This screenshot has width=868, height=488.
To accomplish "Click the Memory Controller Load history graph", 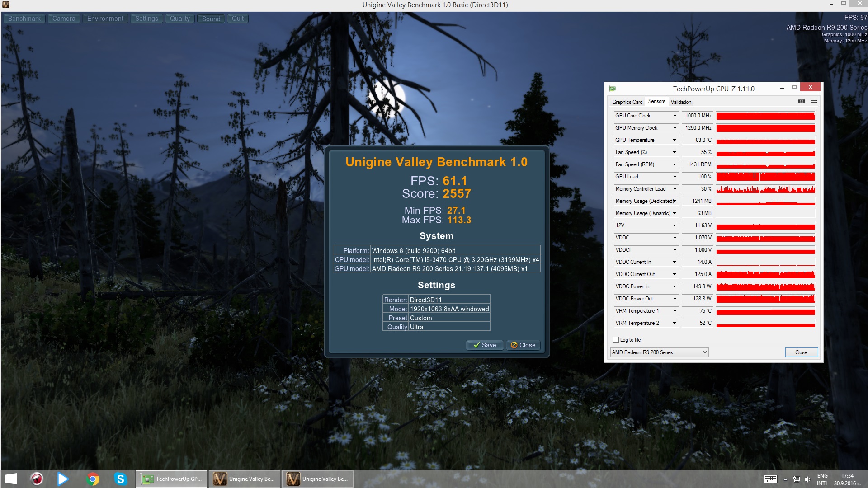I will pyautogui.click(x=765, y=189).
